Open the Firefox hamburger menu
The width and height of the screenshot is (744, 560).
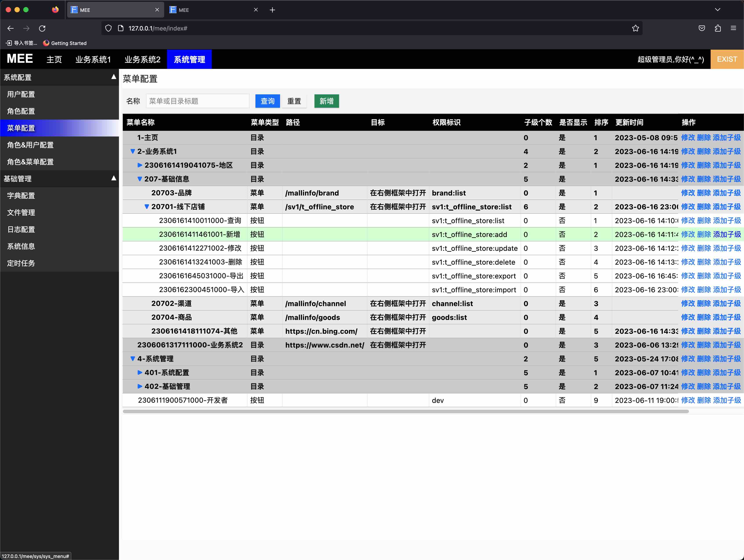pyautogui.click(x=733, y=29)
